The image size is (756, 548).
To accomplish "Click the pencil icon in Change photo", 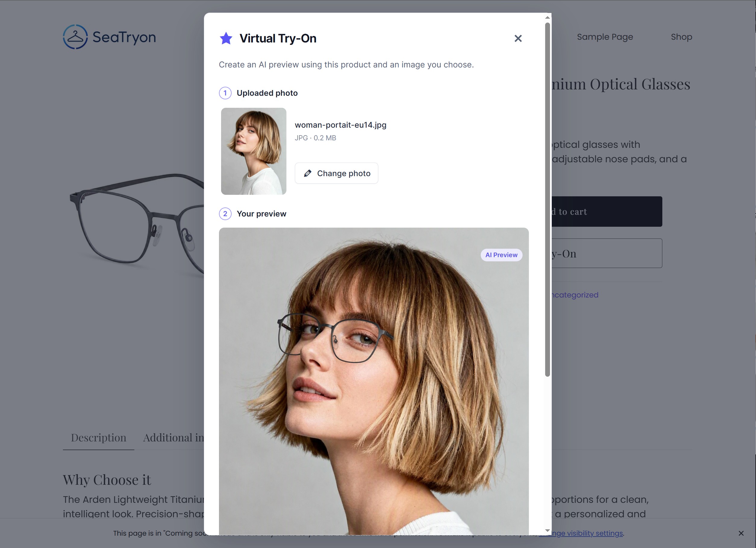I will (308, 173).
